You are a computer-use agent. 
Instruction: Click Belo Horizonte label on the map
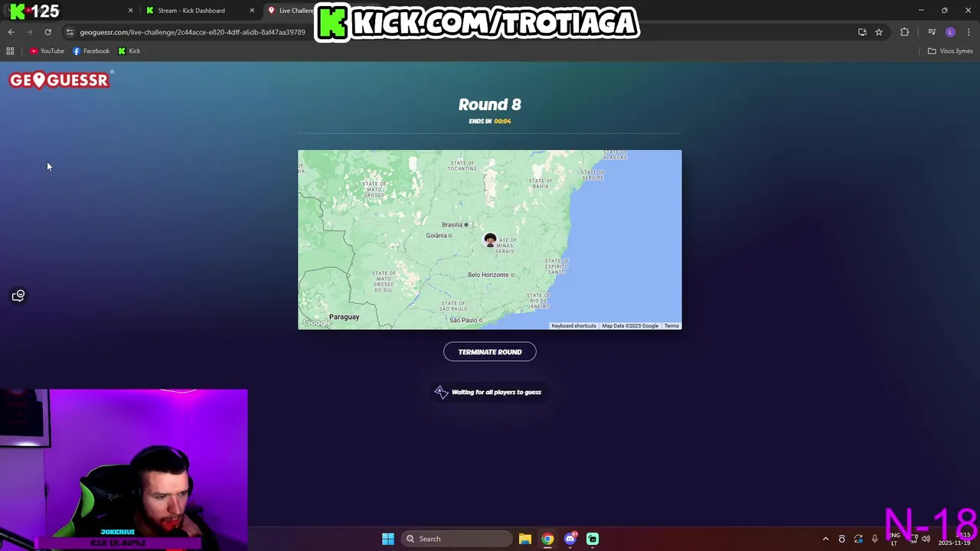coord(488,275)
